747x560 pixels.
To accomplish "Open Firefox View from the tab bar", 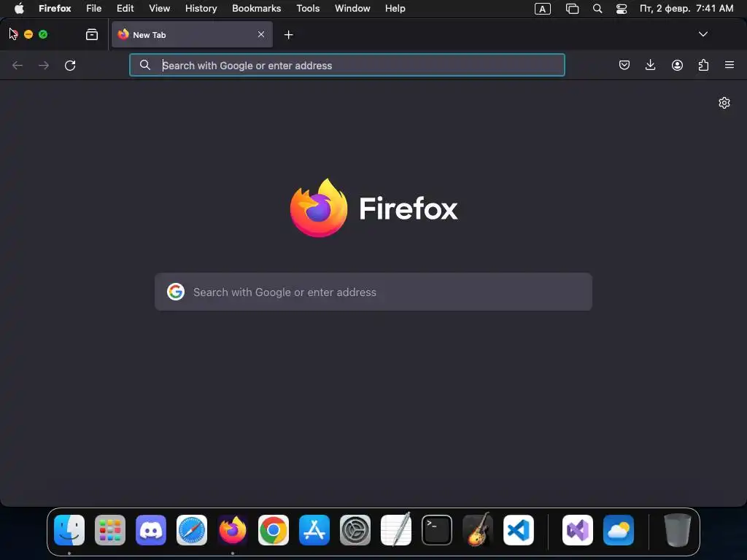I will [92, 34].
